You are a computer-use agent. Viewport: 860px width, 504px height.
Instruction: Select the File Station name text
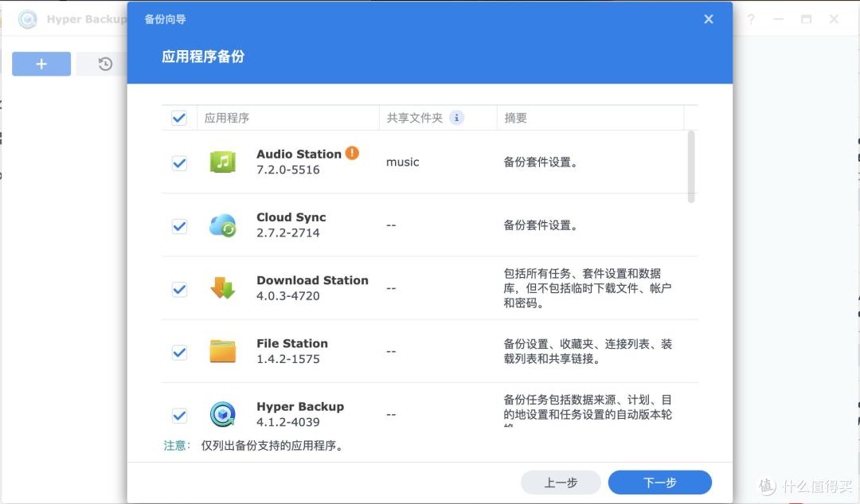pyautogui.click(x=292, y=343)
